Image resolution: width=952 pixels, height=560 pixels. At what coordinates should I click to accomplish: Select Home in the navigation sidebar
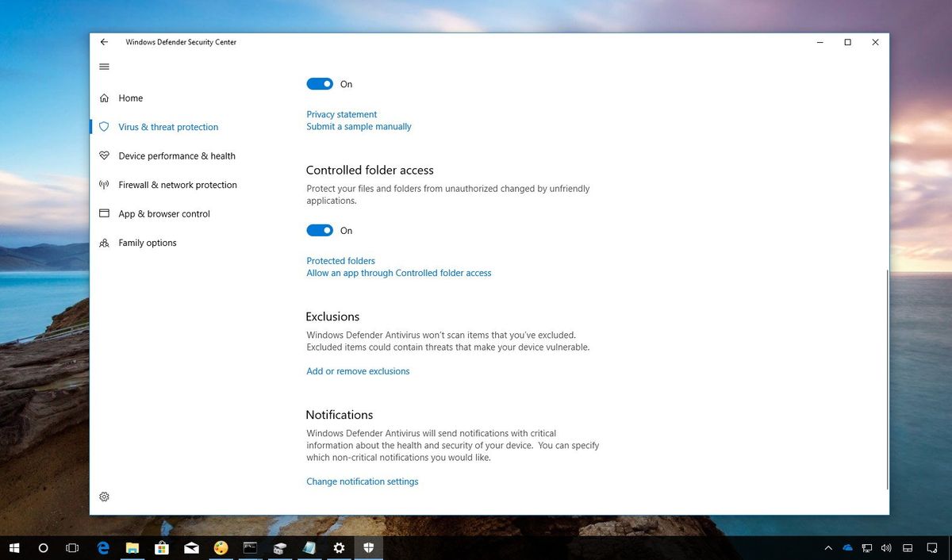coord(130,98)
